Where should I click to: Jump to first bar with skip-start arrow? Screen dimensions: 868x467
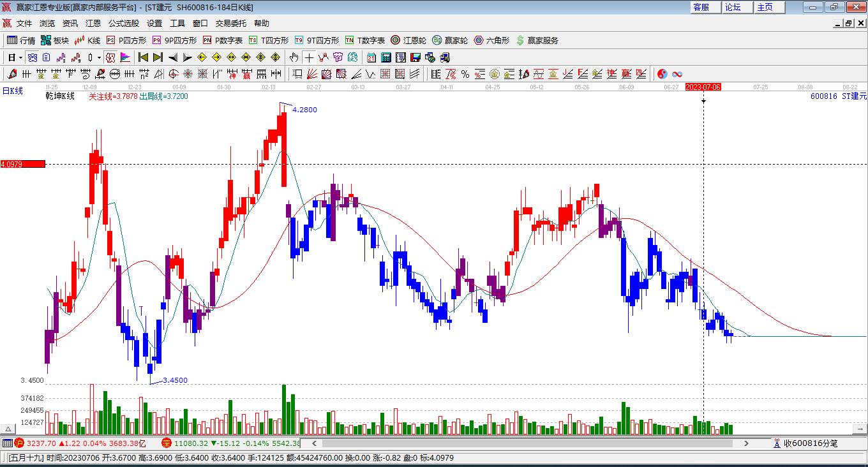pos(143,57)
